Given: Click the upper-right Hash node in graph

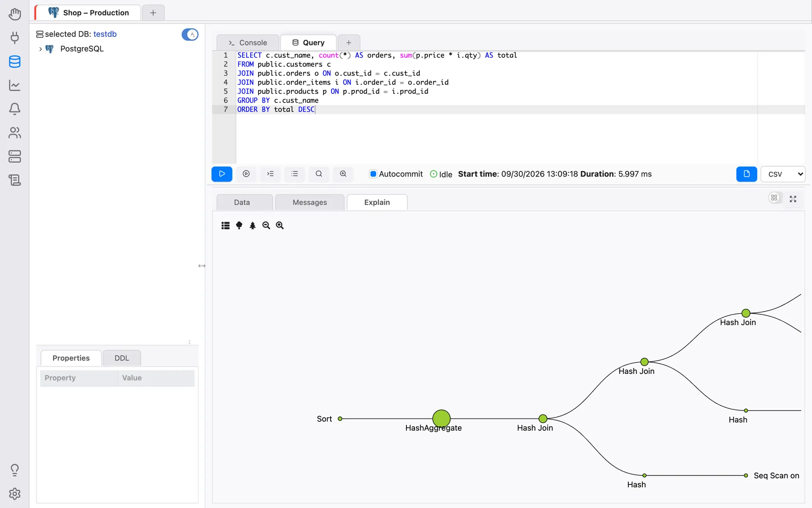Looking at the screenshot, I should point(746,410).
